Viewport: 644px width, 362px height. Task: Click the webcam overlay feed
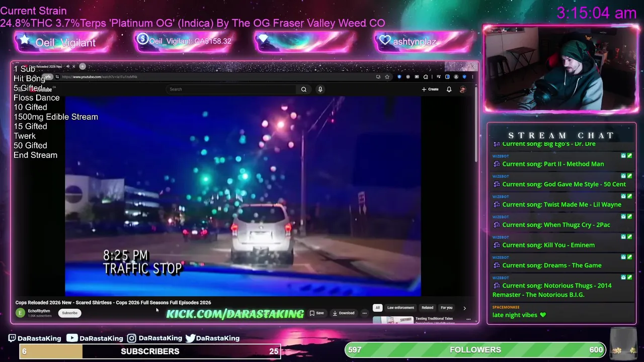click(560, 68)
